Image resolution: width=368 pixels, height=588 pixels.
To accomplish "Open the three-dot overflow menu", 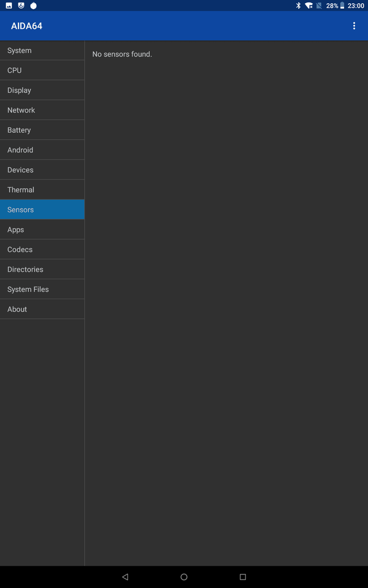I will [354, 26].
